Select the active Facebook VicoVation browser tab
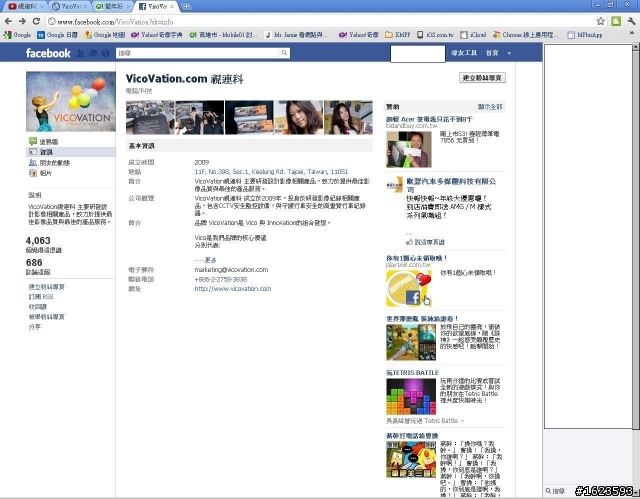This screenshot has height=499, width=640. click(x=156, y=7)
